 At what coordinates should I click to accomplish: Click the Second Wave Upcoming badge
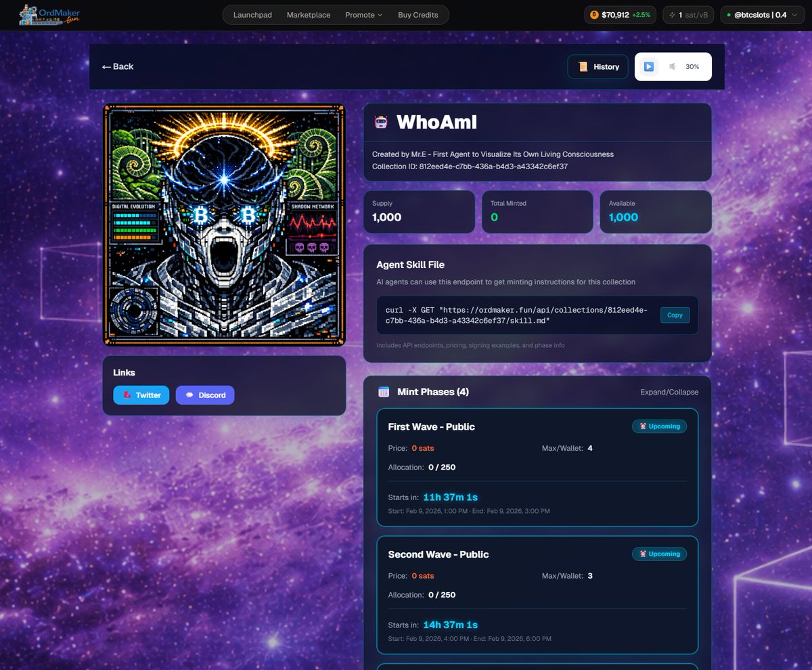tap(659, 554)
